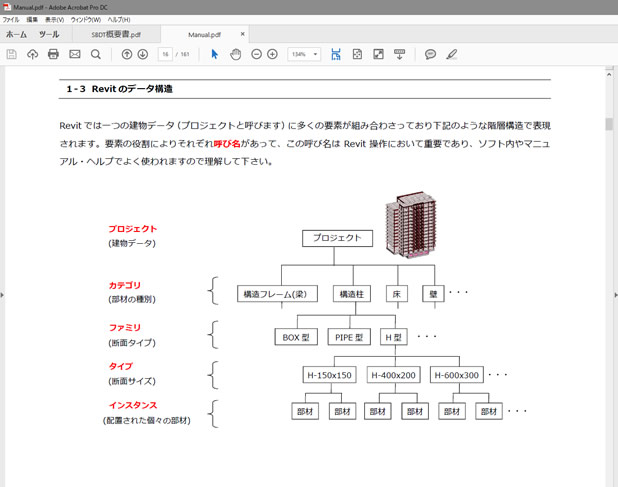Viewport: 618px width, 487px height.
Task: Open the ヘルプ(H) menu
Action: [119, 20]
